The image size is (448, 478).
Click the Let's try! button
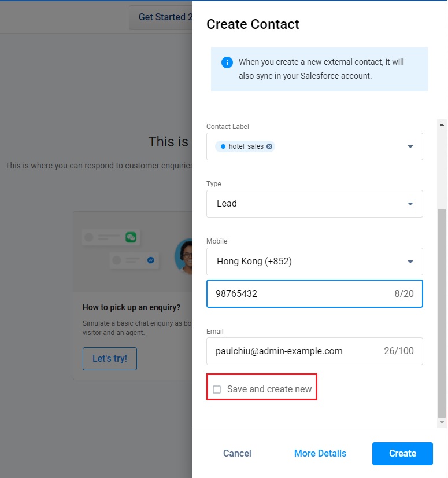(110, 359)
